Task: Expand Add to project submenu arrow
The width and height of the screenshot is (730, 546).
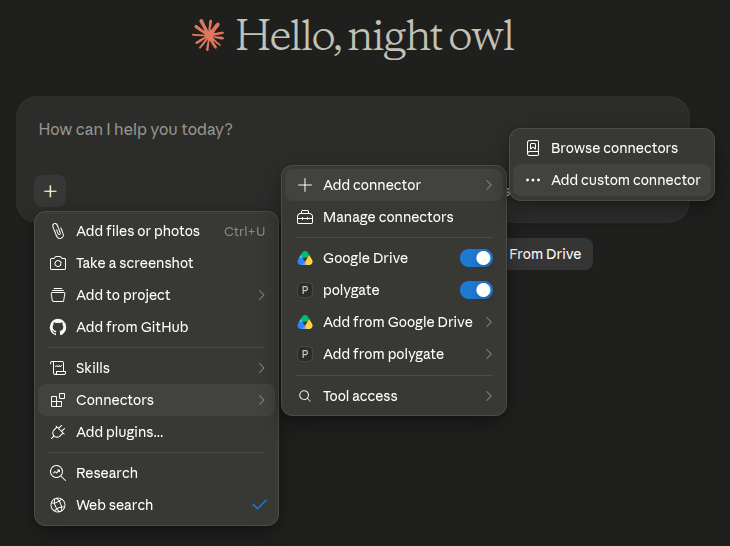Action: tap(261, 295)
